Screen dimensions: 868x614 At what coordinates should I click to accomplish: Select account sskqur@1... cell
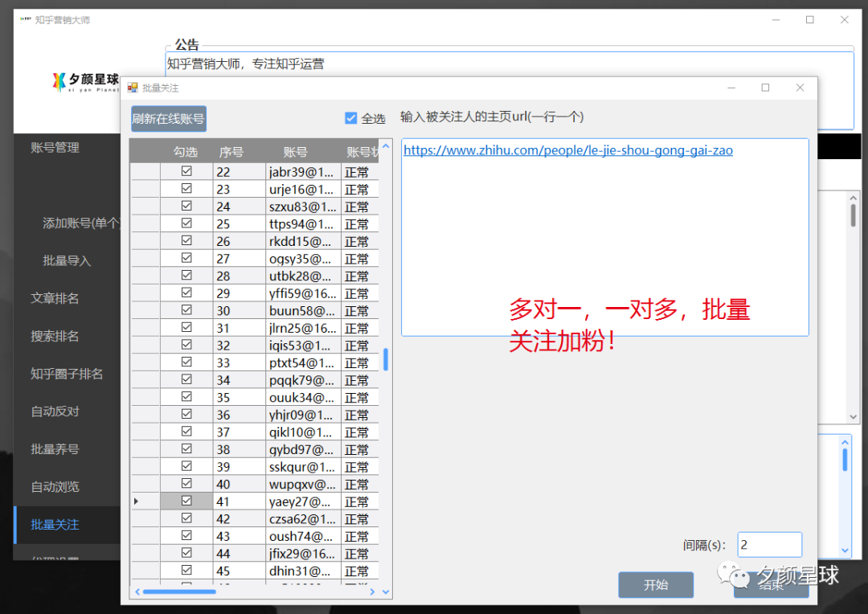[303, 467]
